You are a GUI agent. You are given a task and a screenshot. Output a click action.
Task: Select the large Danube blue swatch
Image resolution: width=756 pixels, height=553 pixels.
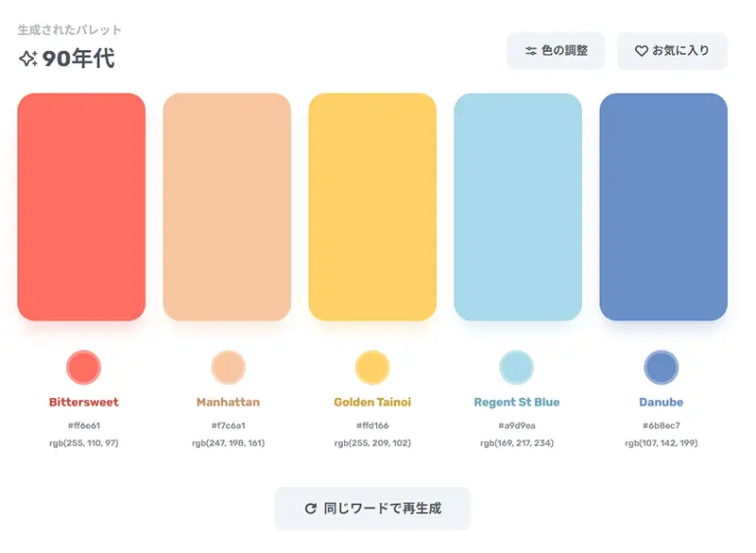663,207
